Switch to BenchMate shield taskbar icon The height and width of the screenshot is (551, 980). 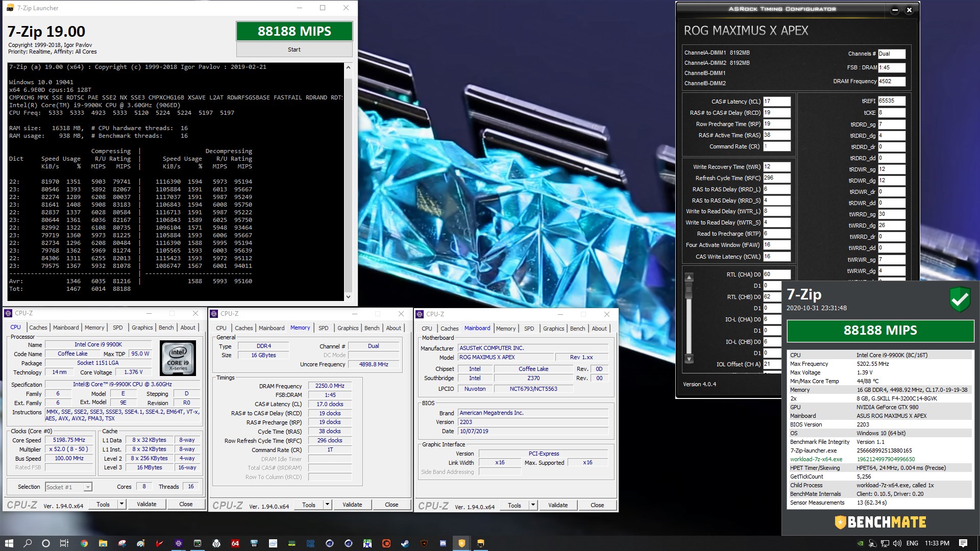pyautogui.click(x=462, y=543)
